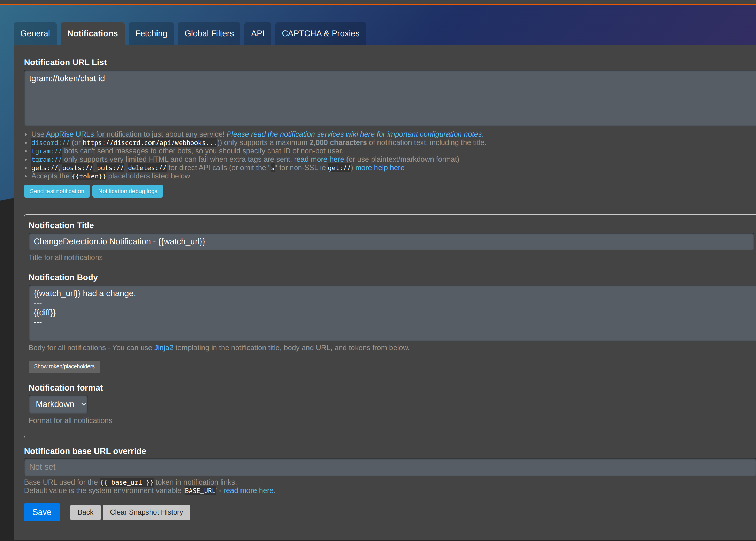
Task: Click the Notifications tab
Action: 92,33
